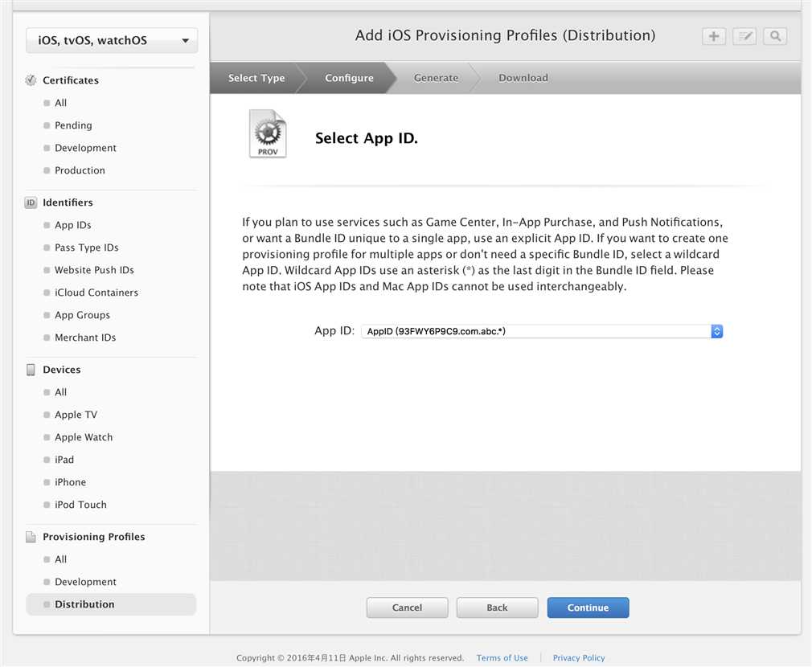This screenshot has width=812, height=667.
Task: Go to the Select Type step
Action: pos(256,78)
